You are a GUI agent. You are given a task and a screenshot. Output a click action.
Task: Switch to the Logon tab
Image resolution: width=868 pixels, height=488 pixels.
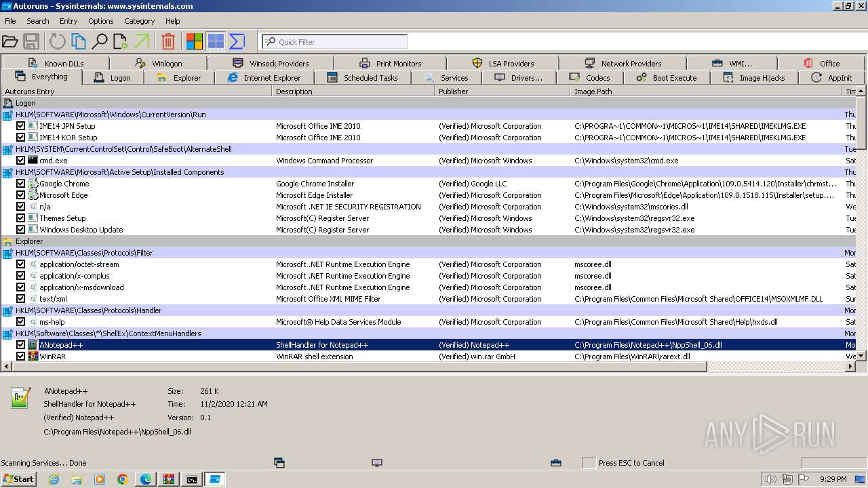[x=113, y=77]
